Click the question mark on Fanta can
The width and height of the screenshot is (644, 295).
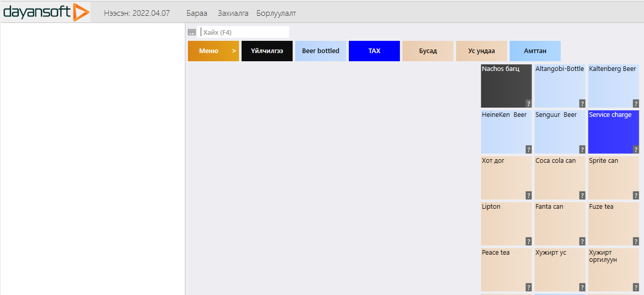pyautogui.click(x=582, y=241)
